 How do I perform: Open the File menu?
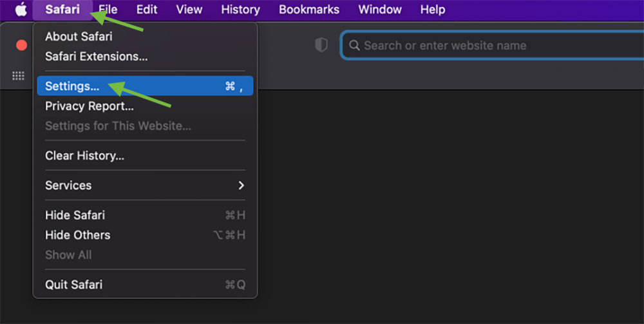click(x=108, y=10)
